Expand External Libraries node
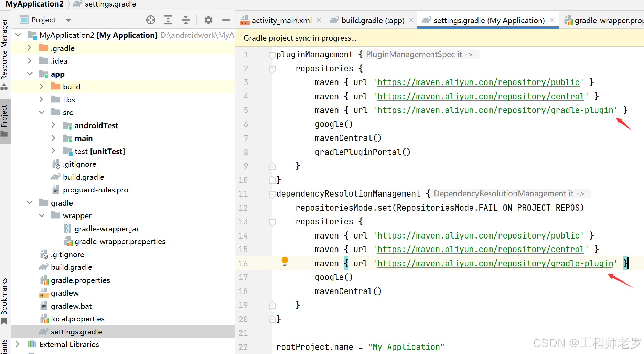The height and width of the screenshot is (354, 644). (x=18, y=344)
